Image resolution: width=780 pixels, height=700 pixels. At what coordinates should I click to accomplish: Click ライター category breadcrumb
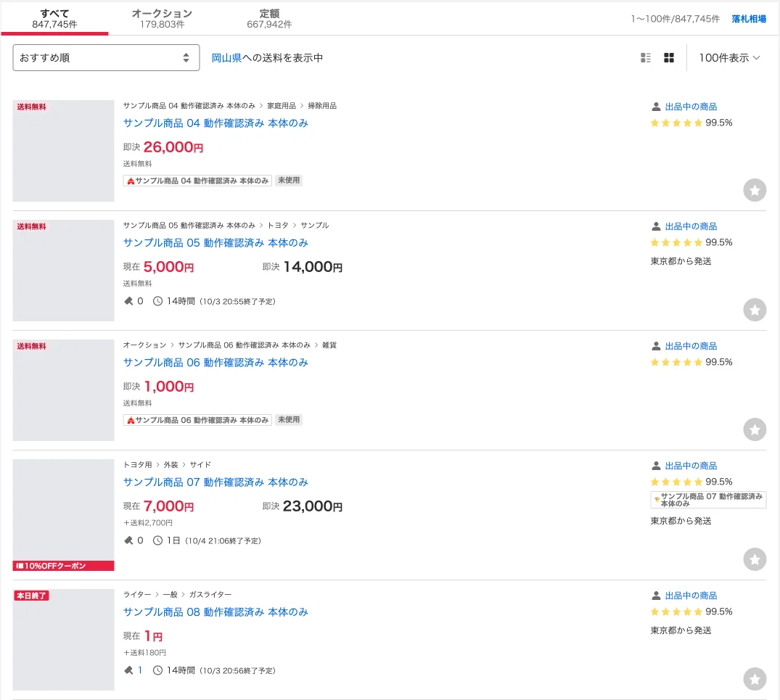(137, 595)
